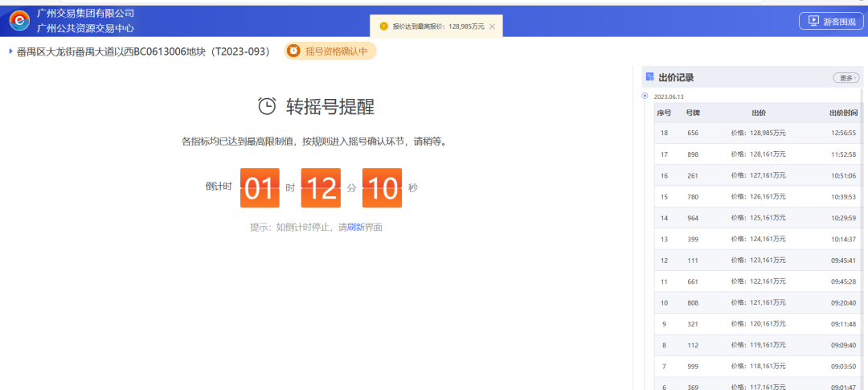Click the 刷新 refresh link
This screenshot has width=868, height=390.
(x=355, y=227)
